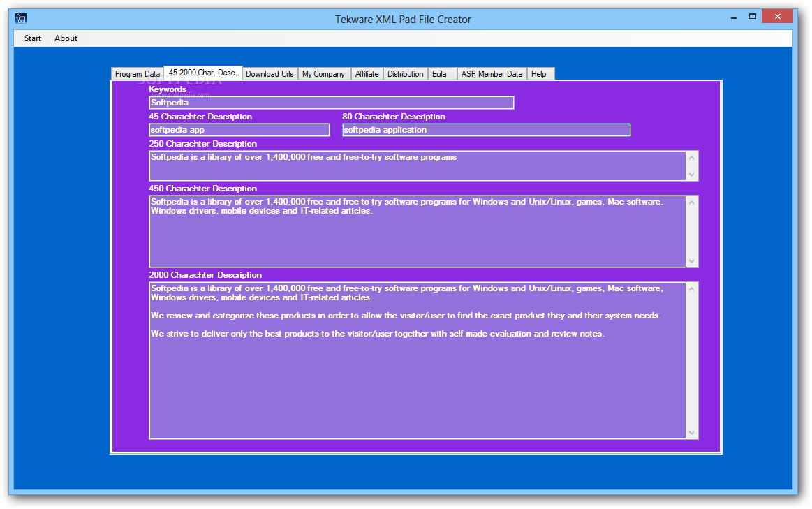The image size is (812, 509).
Task: Close the Tekware XML Pad File Creator window
Action: pyautogui.click(x=777, y=17)
